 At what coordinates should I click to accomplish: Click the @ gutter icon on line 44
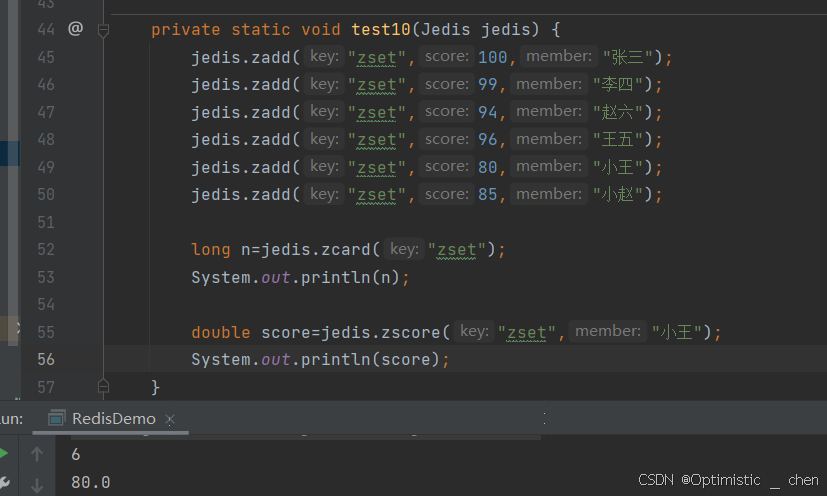tap(75, 29)
